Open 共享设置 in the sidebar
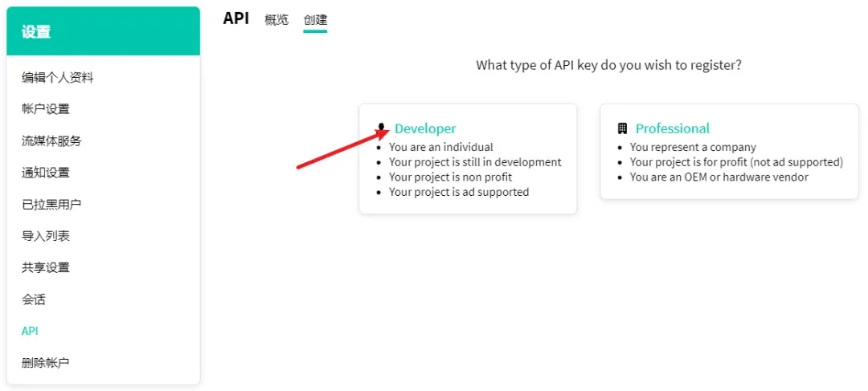The height and width of the screenshot is (391, 868). coord(46,267)
